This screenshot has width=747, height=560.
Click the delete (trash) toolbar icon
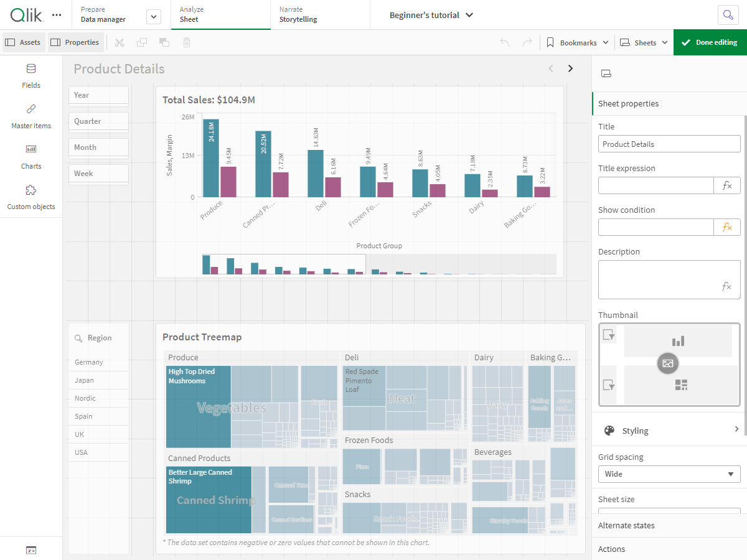click(x=186, y=42)
